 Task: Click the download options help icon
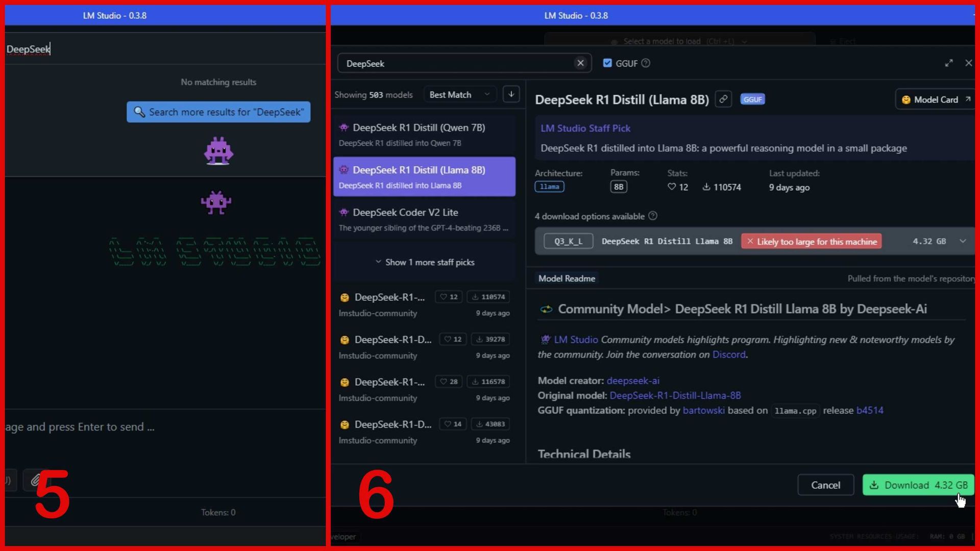pos(653,216)
